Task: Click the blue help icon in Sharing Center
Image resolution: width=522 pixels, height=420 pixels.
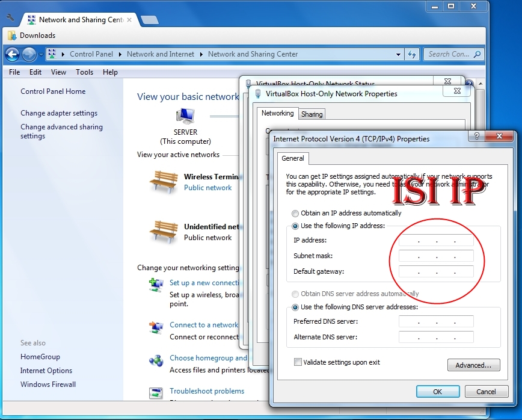Action: pos(469,83)
